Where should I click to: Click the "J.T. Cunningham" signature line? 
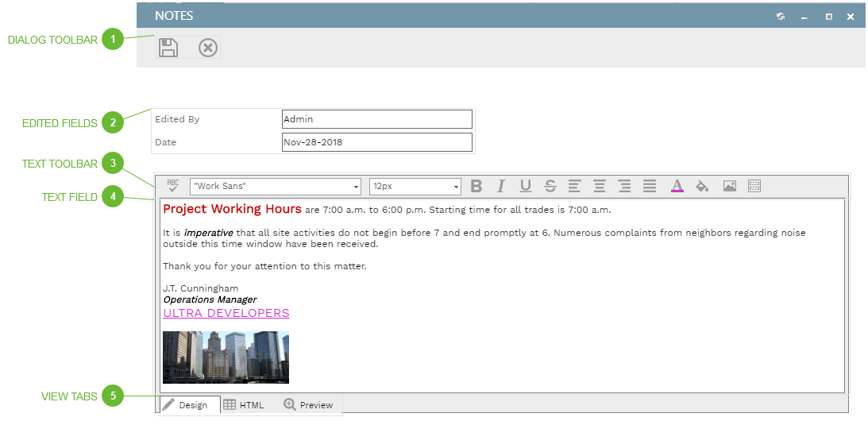point(200,288)
